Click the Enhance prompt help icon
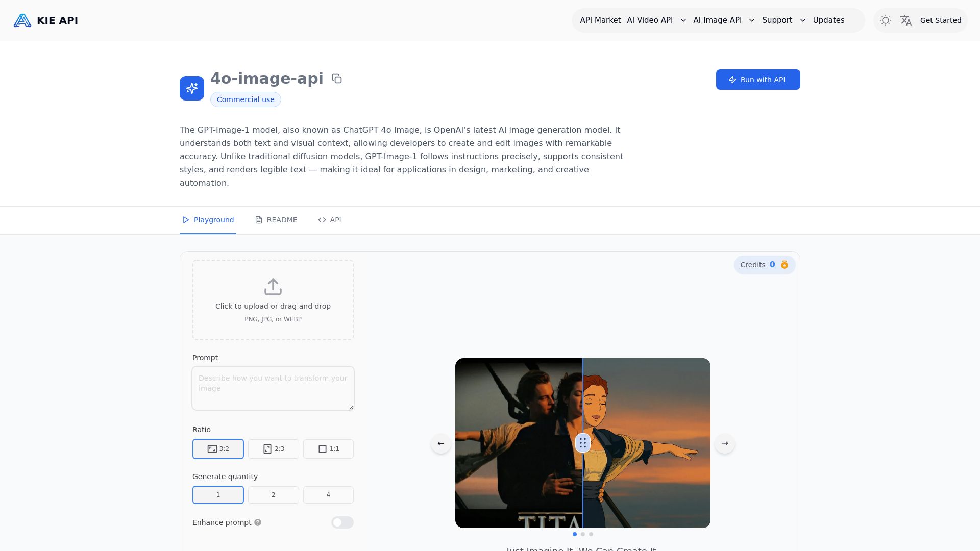Screen dimensions: 980x551 (258, 522)
